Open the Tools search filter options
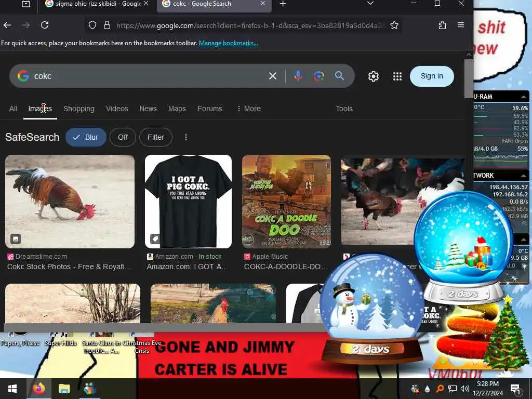Screen dimensions: 532x399 344,109
